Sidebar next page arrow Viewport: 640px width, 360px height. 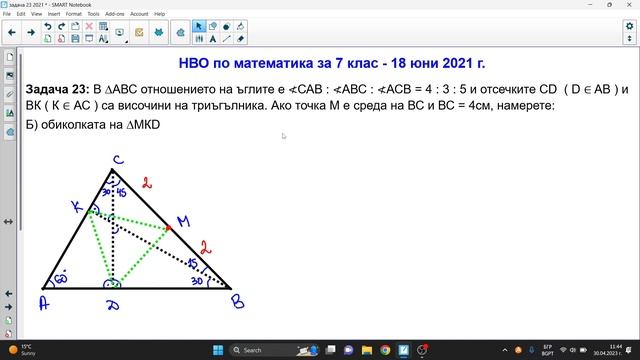[8, 307]
